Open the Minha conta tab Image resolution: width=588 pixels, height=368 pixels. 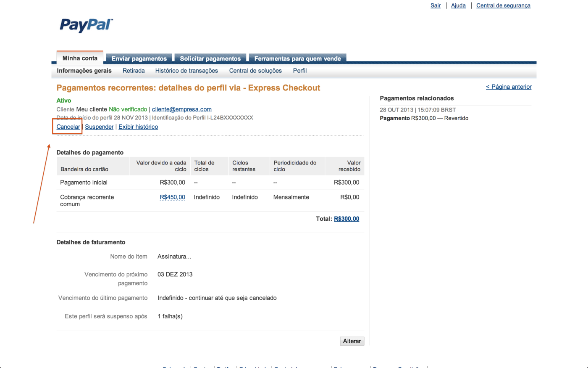coord(80,58)
